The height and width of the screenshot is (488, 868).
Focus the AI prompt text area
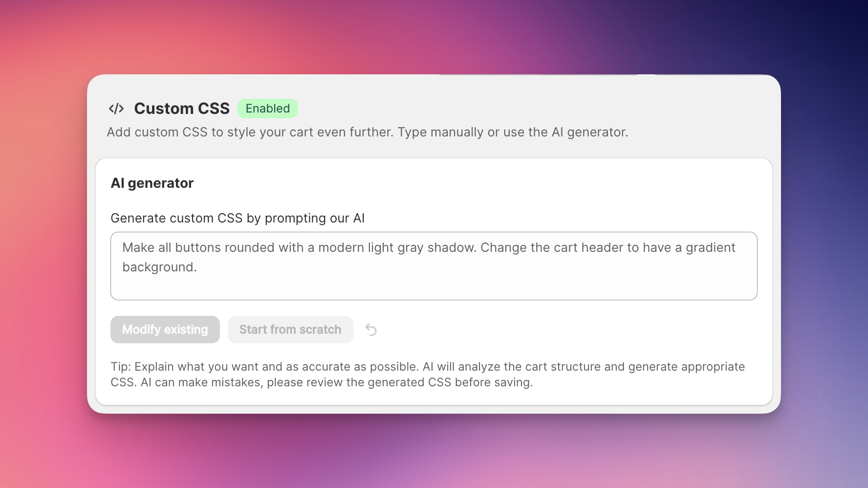(x=434, y=266)
